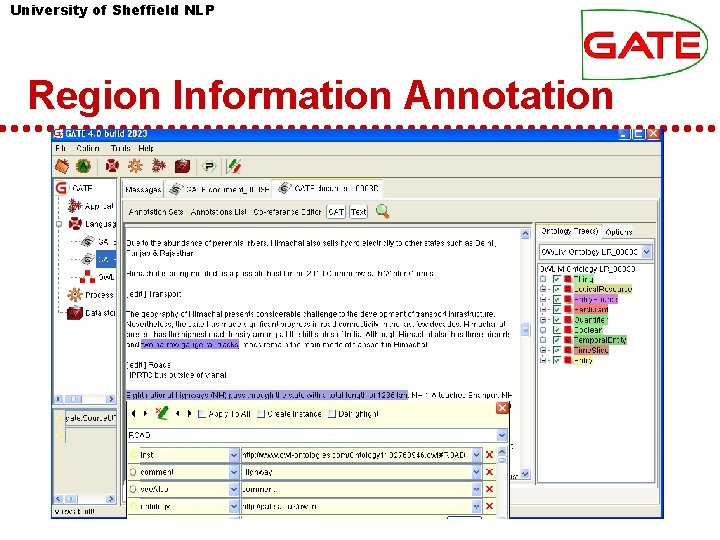Image resolution: width=720 pixels, height=540 pixels.
Task: Select the GATE root node icon in tree
Action: [x=62, y=188]
